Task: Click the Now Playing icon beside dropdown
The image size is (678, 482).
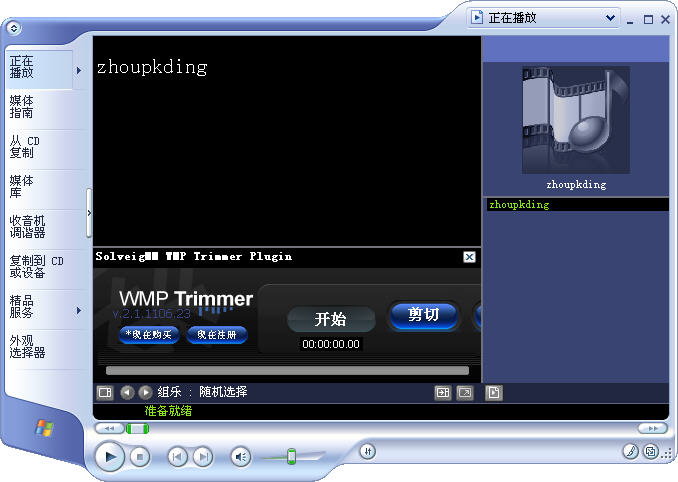Action: tap(477, 17)
